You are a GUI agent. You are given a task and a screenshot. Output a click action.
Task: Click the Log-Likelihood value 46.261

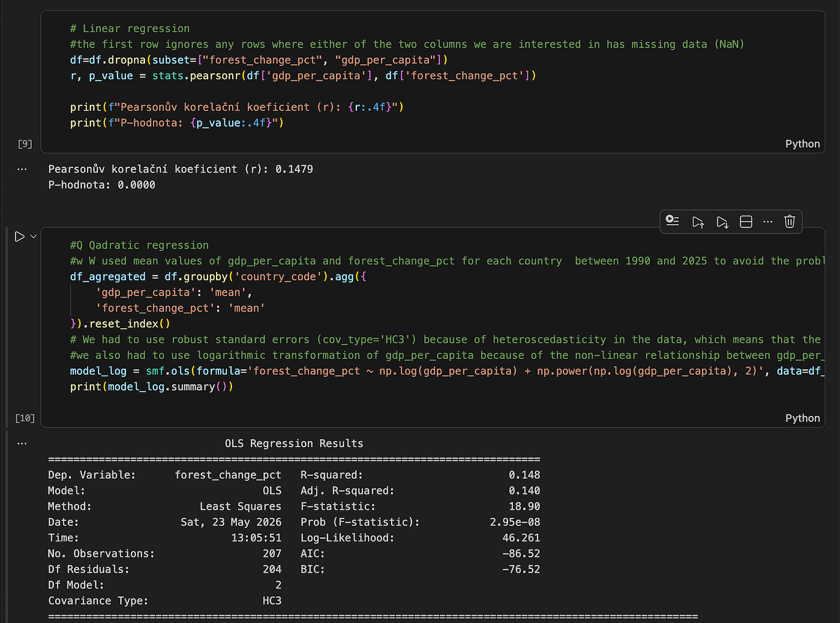tap(521, 538)
